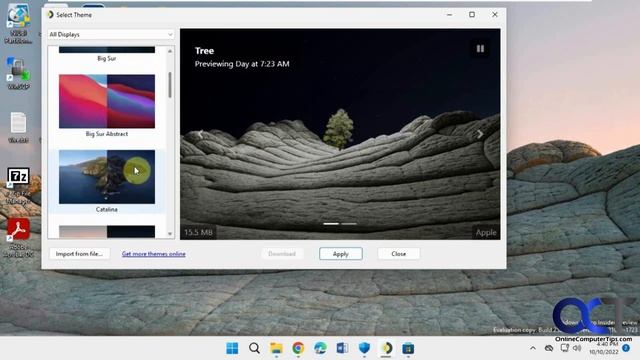Open the Windows Start menu
This screenshot has height=360, width=640.
click(232, 348)
